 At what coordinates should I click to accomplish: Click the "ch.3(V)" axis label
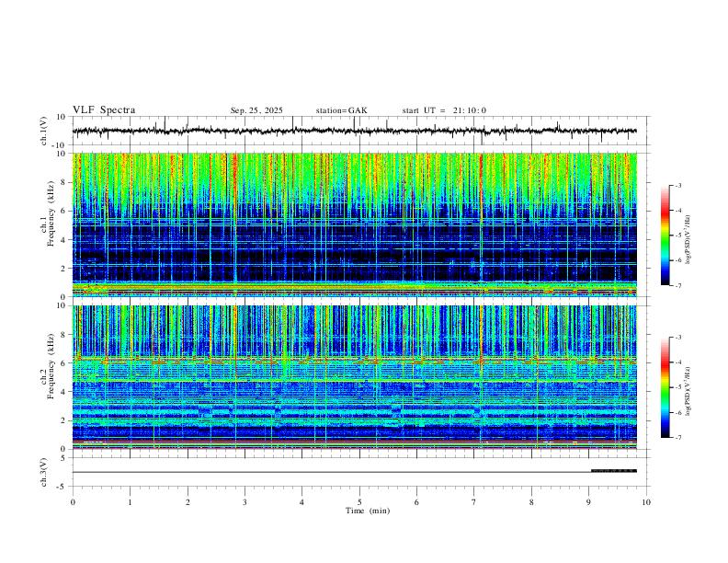[44, 472]
